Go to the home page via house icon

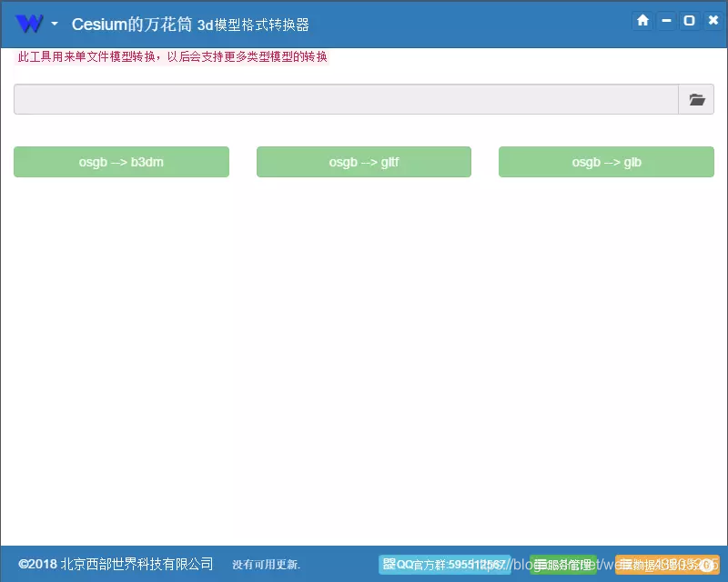(642, 21)
